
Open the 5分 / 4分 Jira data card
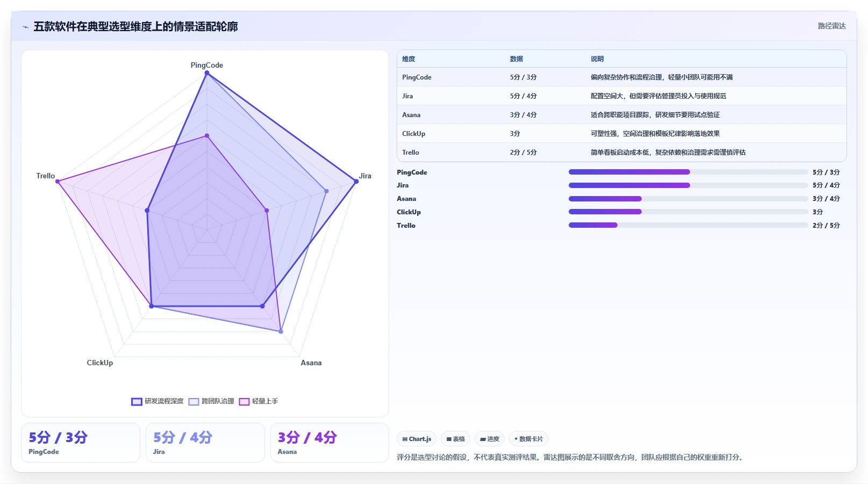pos(205,443)
